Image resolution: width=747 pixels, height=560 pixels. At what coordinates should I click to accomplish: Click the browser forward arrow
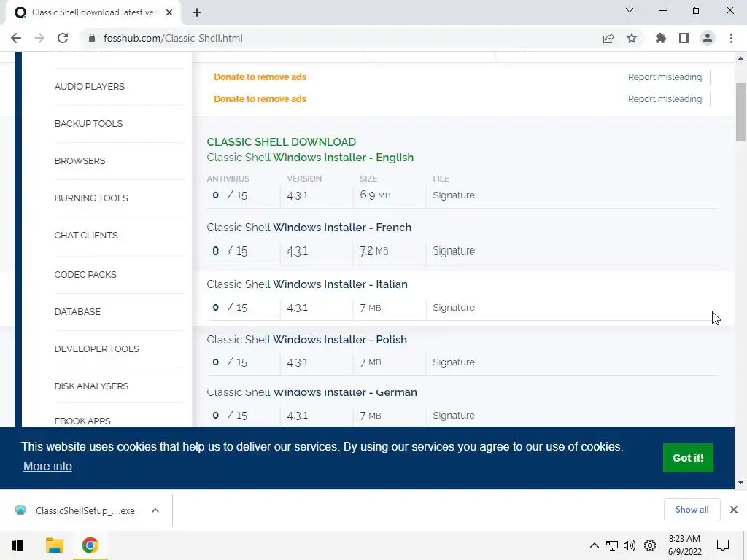point(39,38)
